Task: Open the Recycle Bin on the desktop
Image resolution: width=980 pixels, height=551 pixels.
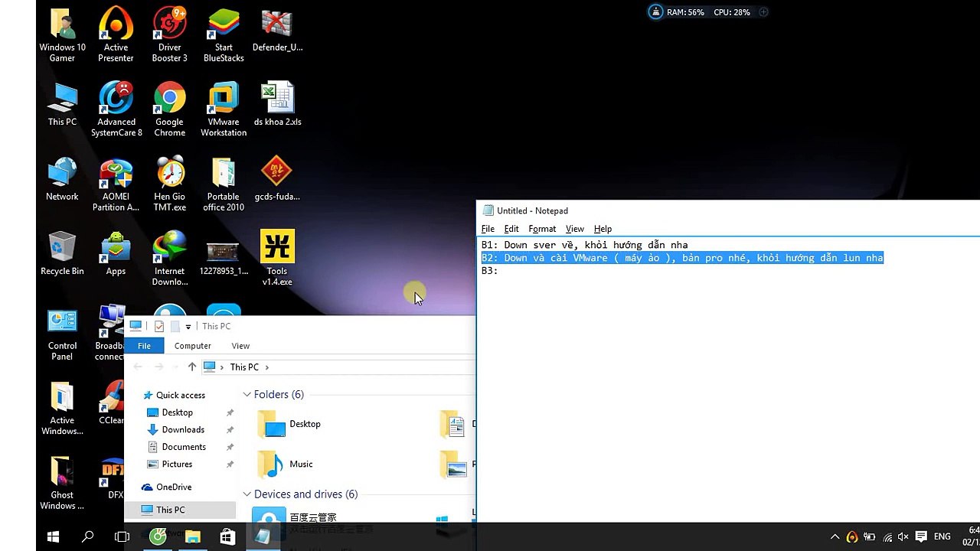Action: (x=62, y=254)
